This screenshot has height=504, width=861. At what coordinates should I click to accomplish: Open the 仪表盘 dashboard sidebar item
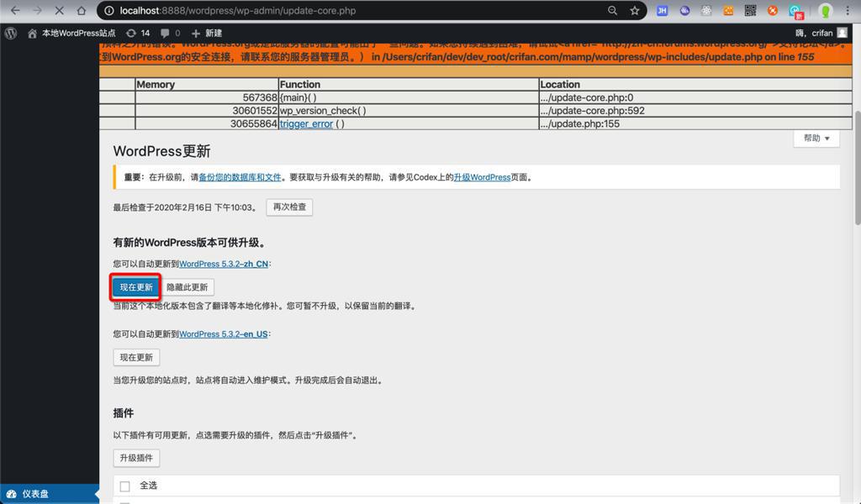[50, 494]
